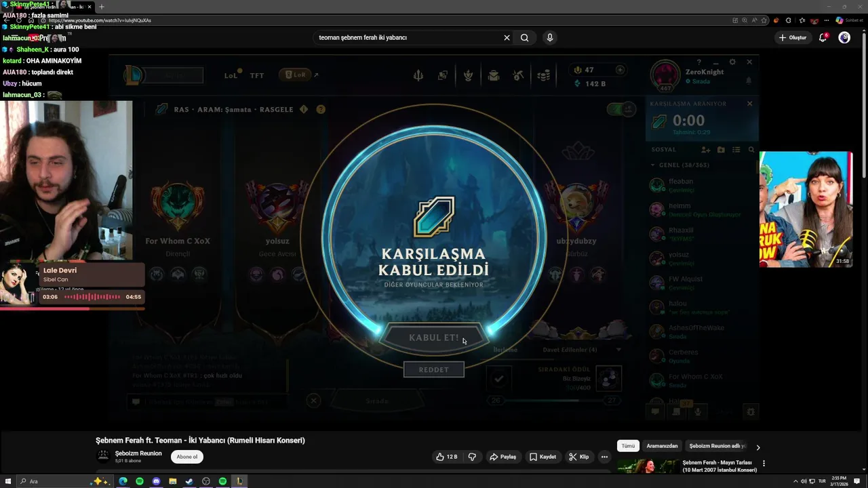The width and height of the screenshot is (868, 488).
Task: Select friend FW Alquist in list
Action: click(702, 283)
